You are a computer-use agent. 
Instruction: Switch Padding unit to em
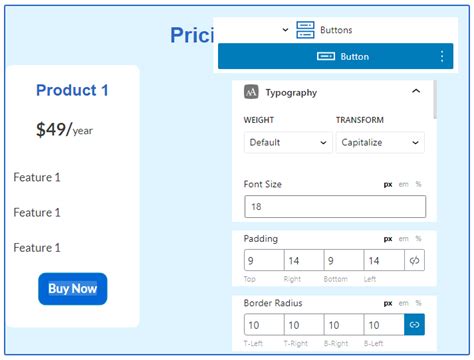[x=403, y=239]
